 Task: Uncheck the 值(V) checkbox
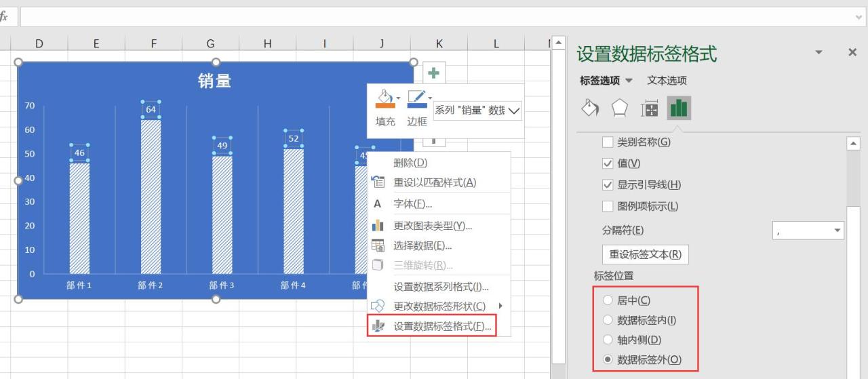click(x=608, y=163)
